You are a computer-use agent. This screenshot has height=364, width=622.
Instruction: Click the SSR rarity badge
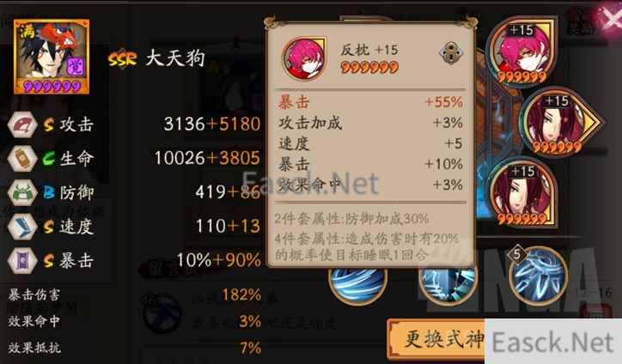tap(123, 59)
